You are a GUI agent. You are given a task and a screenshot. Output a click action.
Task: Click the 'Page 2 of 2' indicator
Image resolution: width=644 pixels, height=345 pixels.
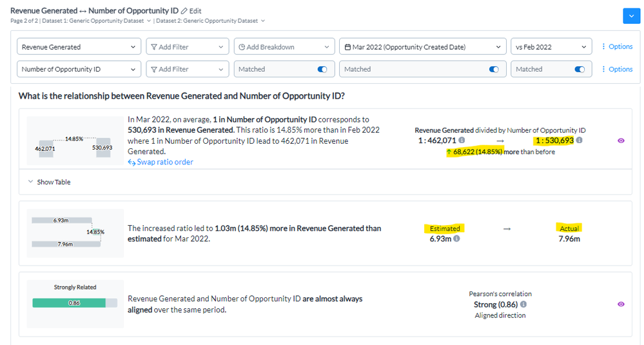click(x=23, y=21)
